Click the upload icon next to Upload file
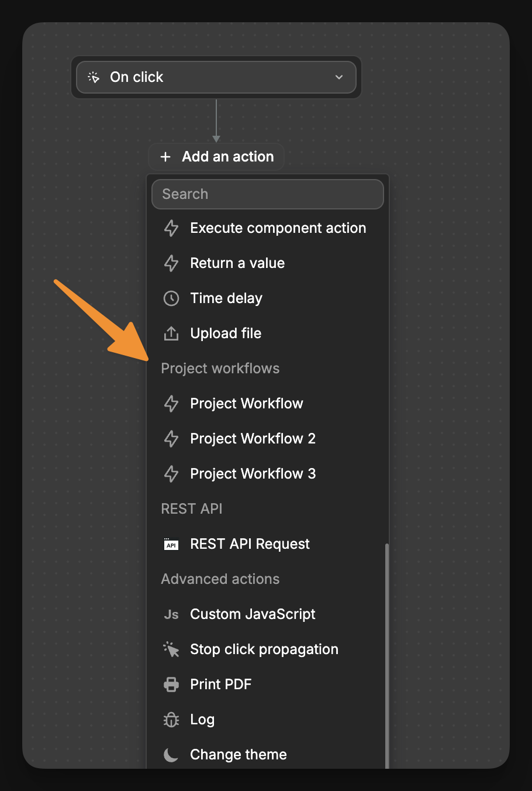Image resolution: width=532 pixels, height=791 pixels. coord(171,333)
